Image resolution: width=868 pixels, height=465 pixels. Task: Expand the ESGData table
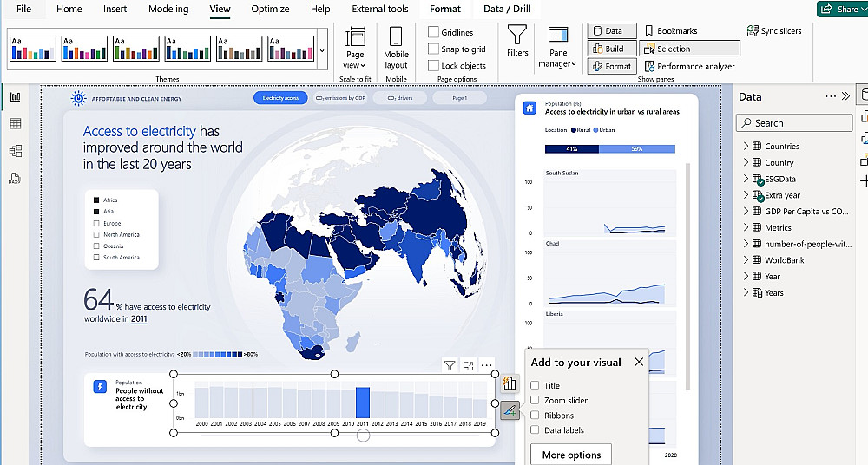746,179
